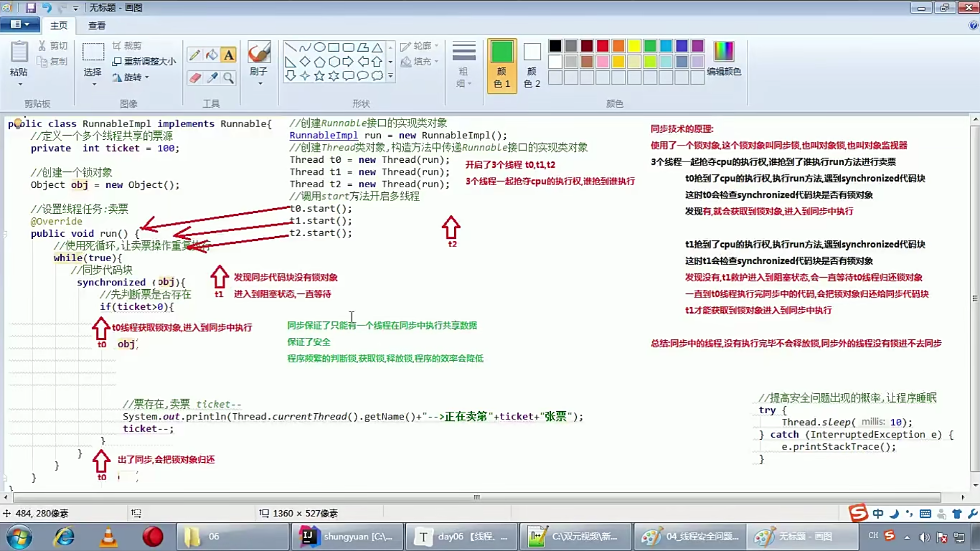Image resolution: width=980 pixels, height=551 pixels.
Task: Select the Eraser tool
Action: [x=194, y=78]
